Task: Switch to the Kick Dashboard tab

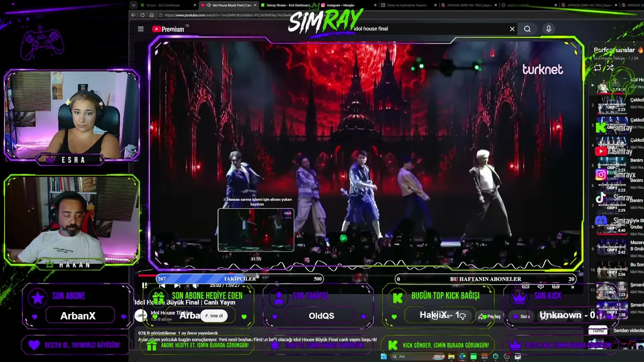Action: [166, 5]
